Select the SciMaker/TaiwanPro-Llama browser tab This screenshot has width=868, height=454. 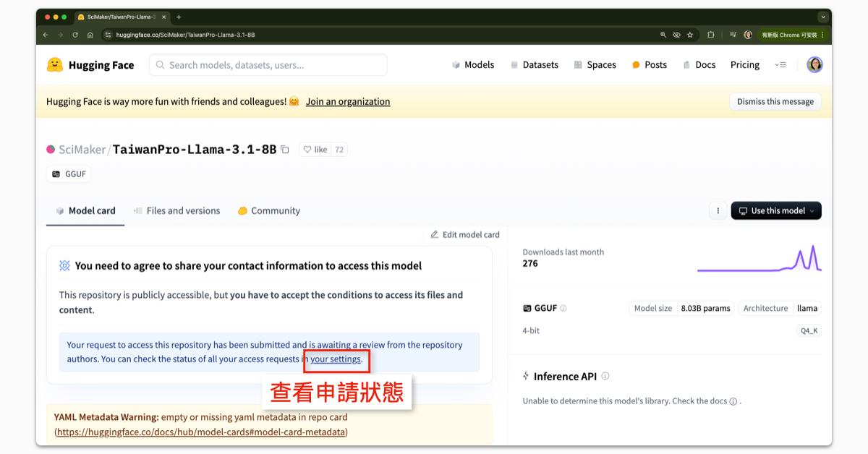click(123, 17)
